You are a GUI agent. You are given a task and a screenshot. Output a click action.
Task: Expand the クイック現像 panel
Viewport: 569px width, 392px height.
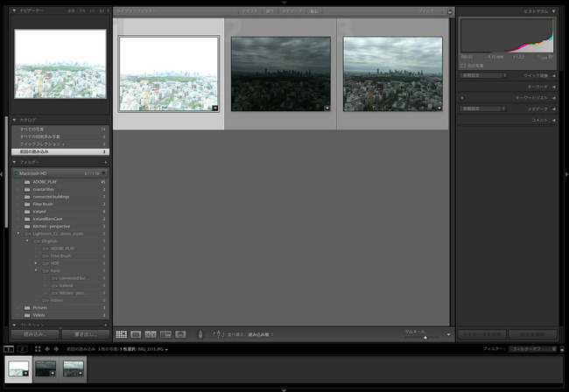click(554, 76)
